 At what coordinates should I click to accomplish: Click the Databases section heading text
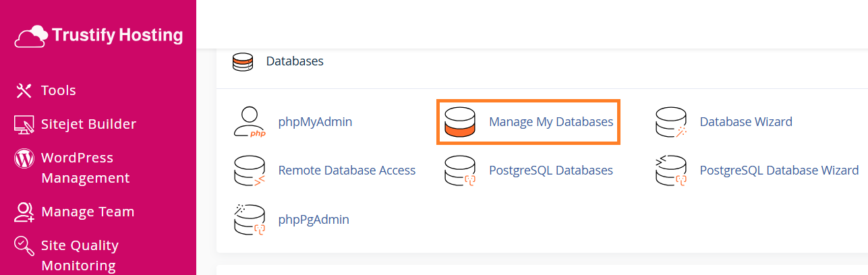[295, 61]
